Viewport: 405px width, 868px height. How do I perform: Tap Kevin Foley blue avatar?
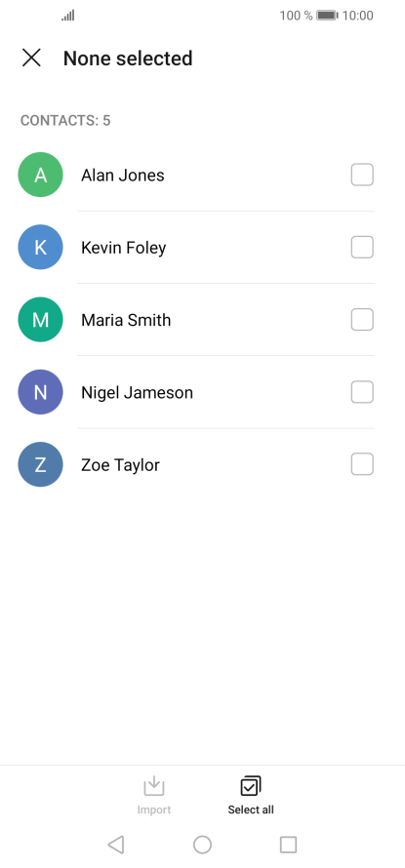click(40, 248)
